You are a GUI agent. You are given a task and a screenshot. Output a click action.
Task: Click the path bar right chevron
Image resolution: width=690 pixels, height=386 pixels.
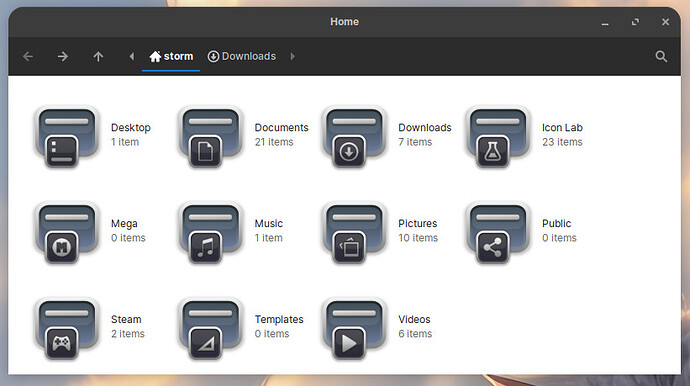(293, 56)
